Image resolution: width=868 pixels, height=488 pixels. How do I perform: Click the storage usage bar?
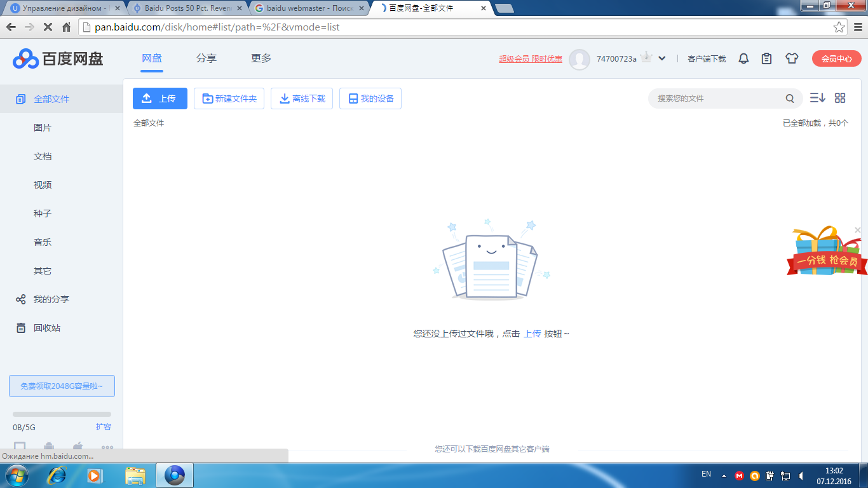coord(62,414)
